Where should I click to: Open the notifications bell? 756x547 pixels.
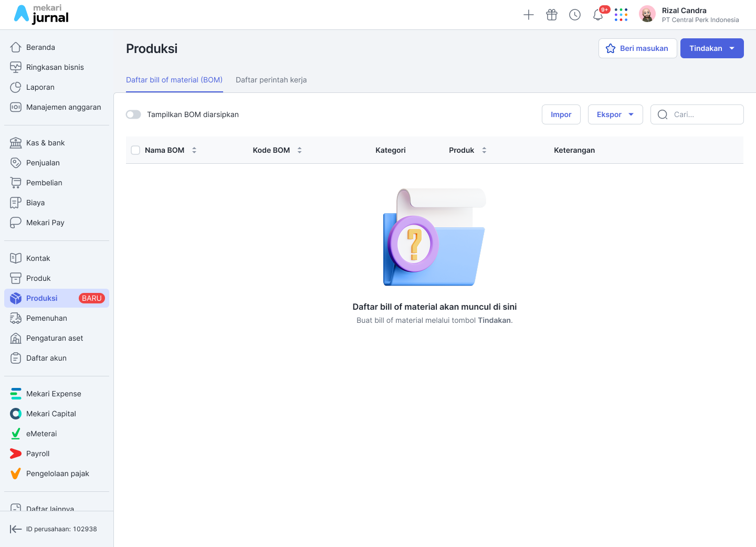pyautogui.click(x=598, y=15)
